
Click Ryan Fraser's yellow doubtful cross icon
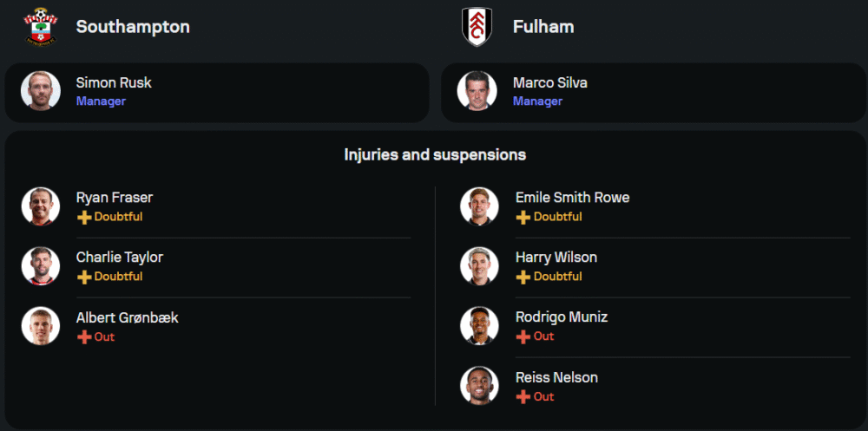pyautogui.click(x=84, y=218)
